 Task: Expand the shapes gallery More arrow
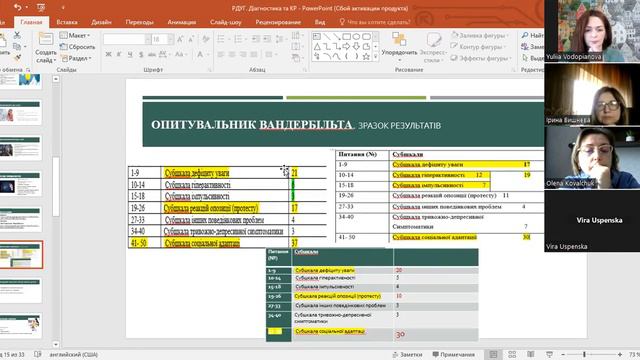(x=376, y=57)
